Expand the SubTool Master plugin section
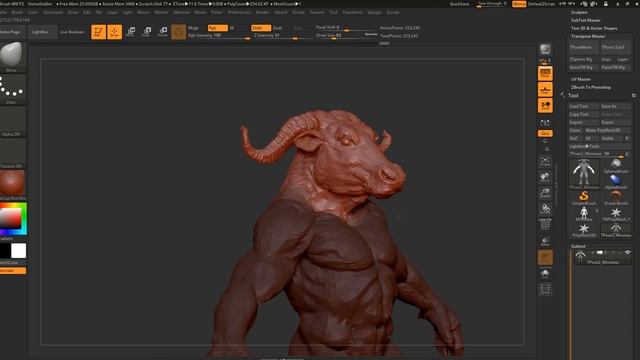Viewport: 640px width, 360px height. [585, 20]
